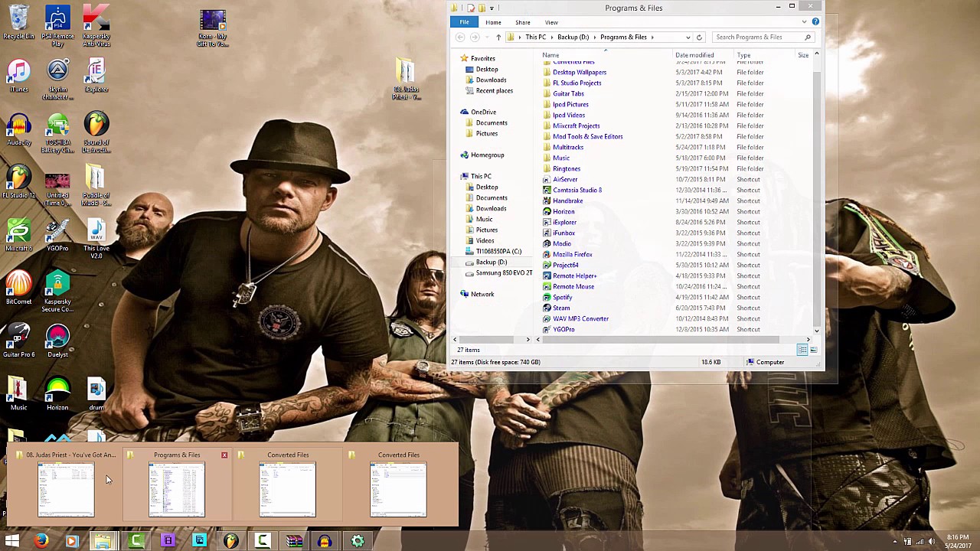Click the settings gear taskbar icon
Image resolution: width=980 pixels, height=551 pixels.
coord(358,541)
